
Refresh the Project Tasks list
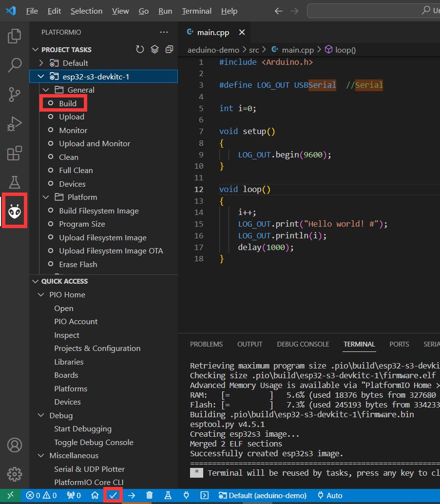point(140,49)
